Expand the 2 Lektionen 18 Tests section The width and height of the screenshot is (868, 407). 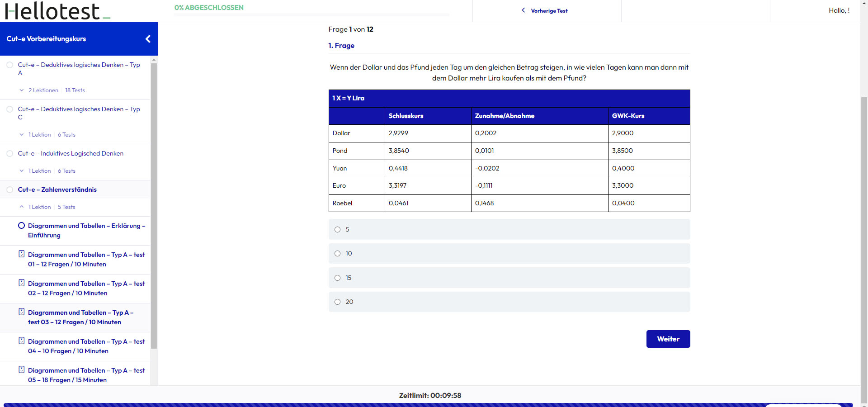coord(52,90)
